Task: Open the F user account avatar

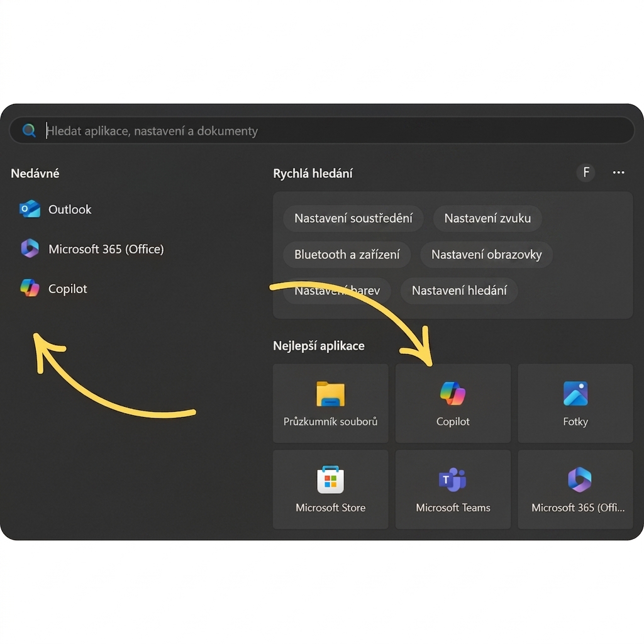Action: point(586,172)
